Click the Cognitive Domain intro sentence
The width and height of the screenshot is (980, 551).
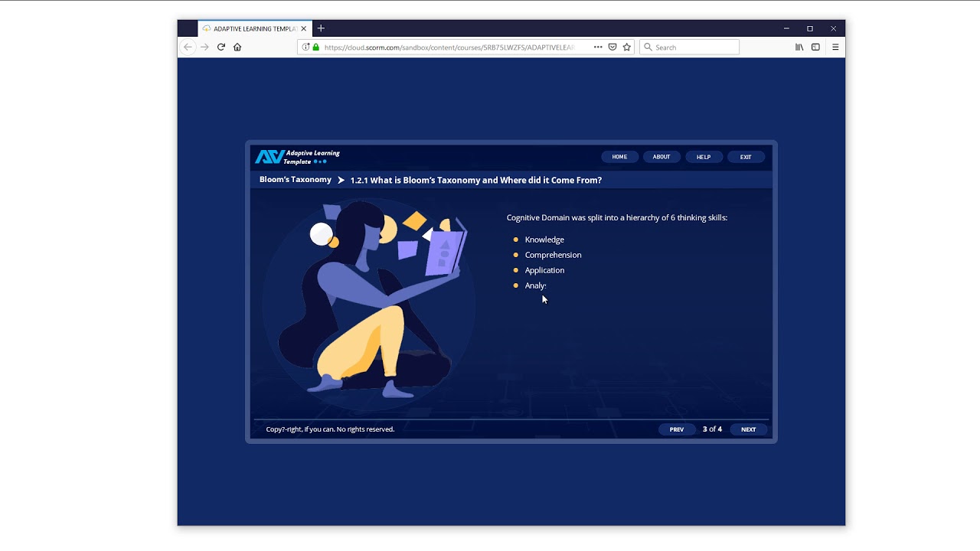click(x=617, y=217)
